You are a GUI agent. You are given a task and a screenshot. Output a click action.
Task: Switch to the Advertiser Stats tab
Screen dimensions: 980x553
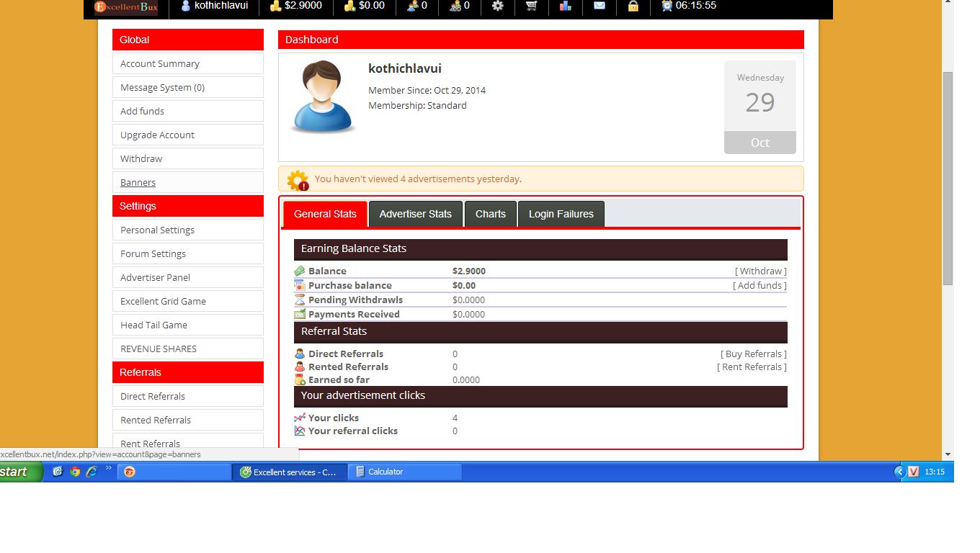coord(415,214)
